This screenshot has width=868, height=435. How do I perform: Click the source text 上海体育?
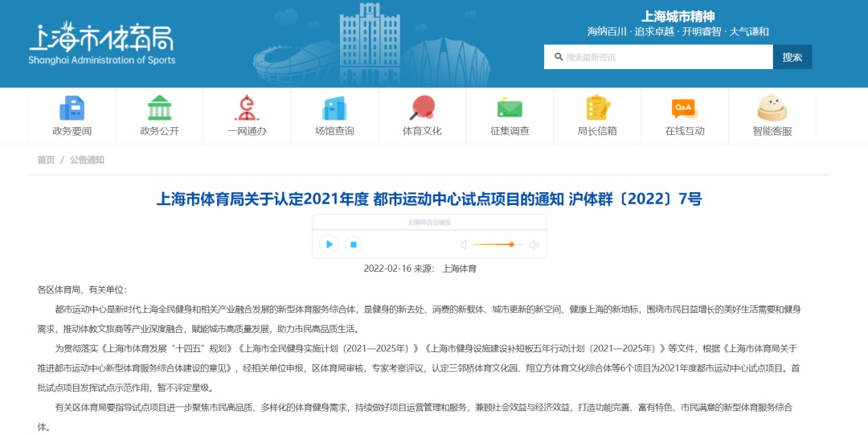click(460, 269)
